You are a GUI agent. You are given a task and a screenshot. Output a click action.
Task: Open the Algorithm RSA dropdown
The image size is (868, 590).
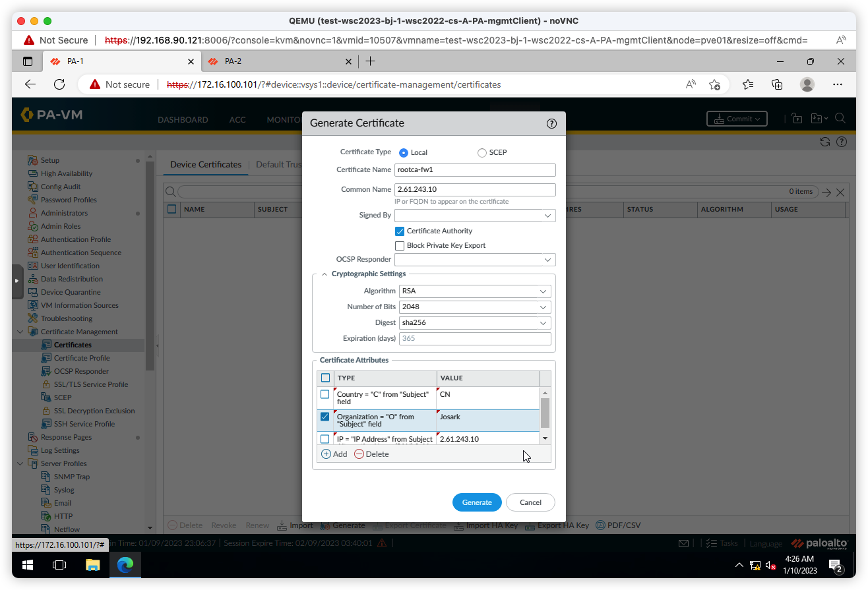tap(543, 291)
